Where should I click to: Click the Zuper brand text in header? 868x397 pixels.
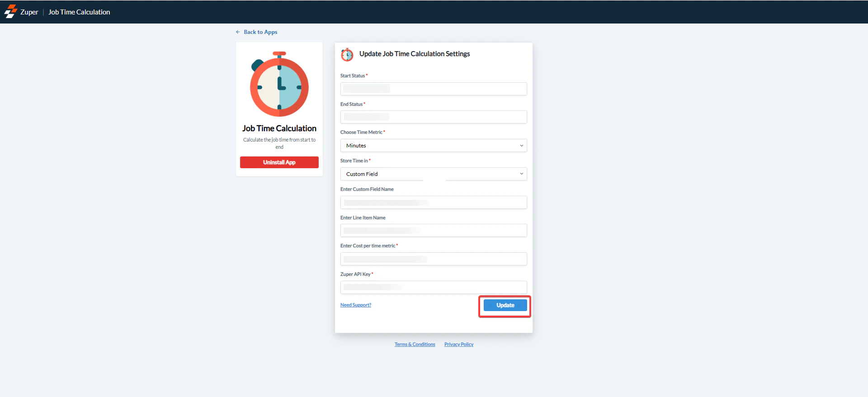29,12
